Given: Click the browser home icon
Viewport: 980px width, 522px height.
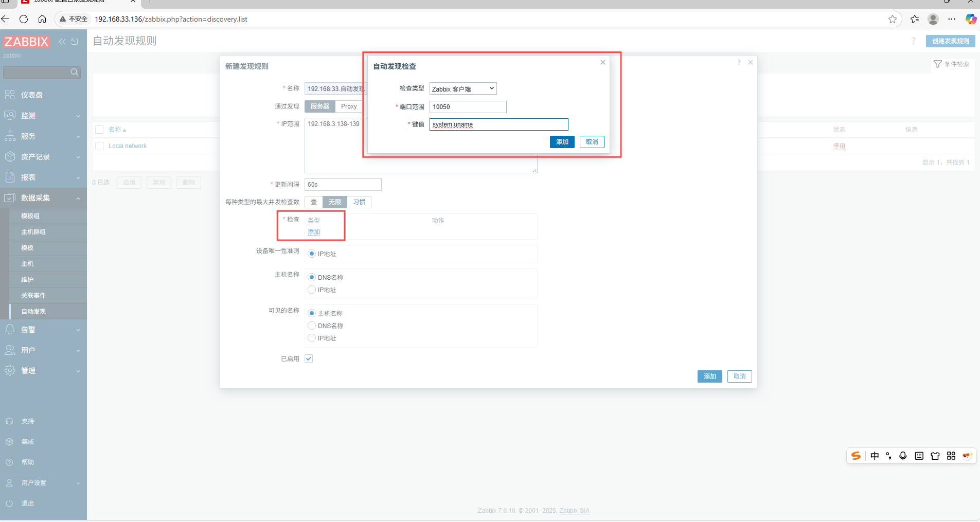Looking at the screenshot, I should point(42,19).
